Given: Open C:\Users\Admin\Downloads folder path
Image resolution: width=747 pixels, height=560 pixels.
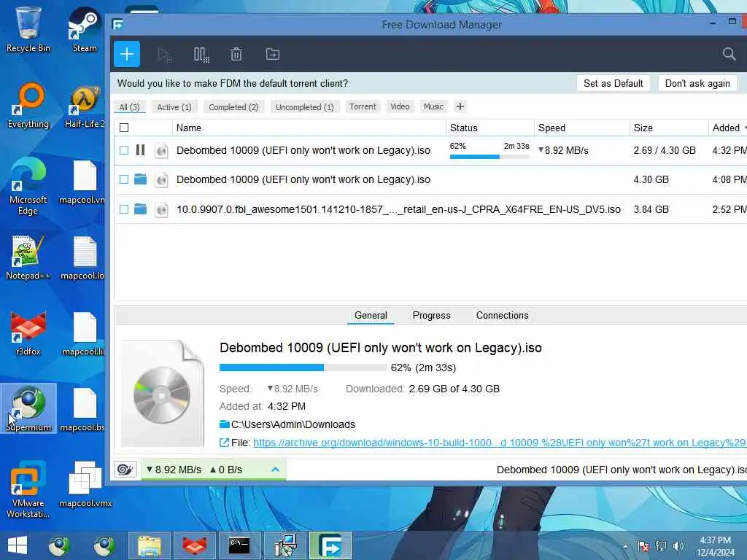Looking at the screenshot, I should 293,424.
